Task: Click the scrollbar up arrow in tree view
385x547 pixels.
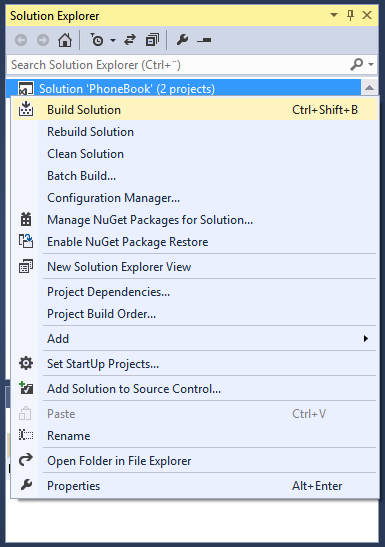Action: click(369, 88)
